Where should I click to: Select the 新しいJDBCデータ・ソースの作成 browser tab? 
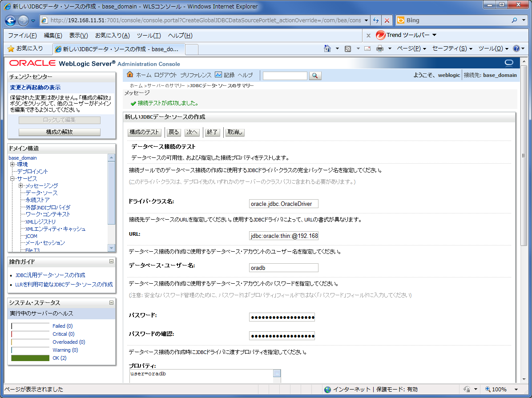click(119, 49)
